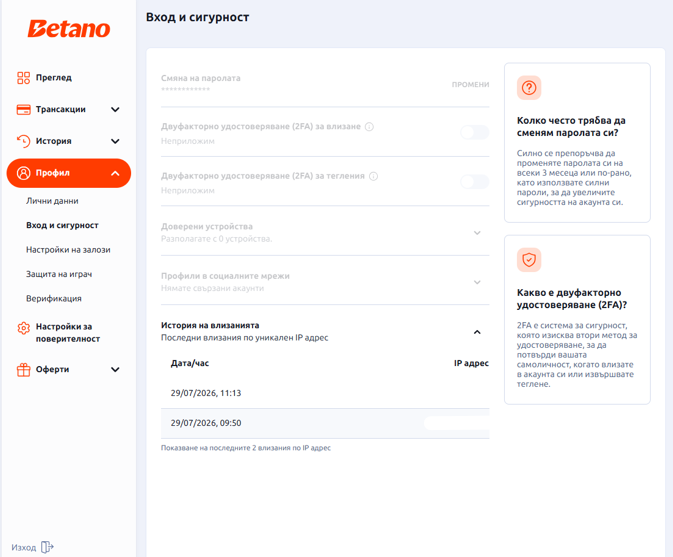
Task: Toggle 2FA за тегления switch
Action: pyautogui.click(x=475, y=182)
